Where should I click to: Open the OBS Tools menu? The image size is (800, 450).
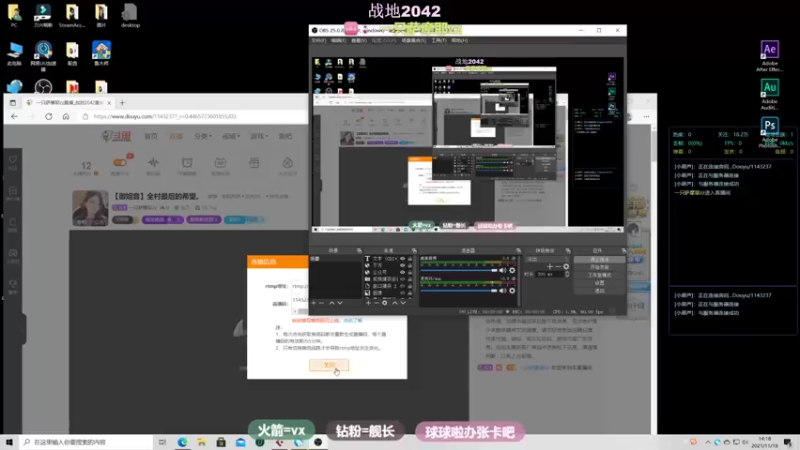[x=438, y=40]
